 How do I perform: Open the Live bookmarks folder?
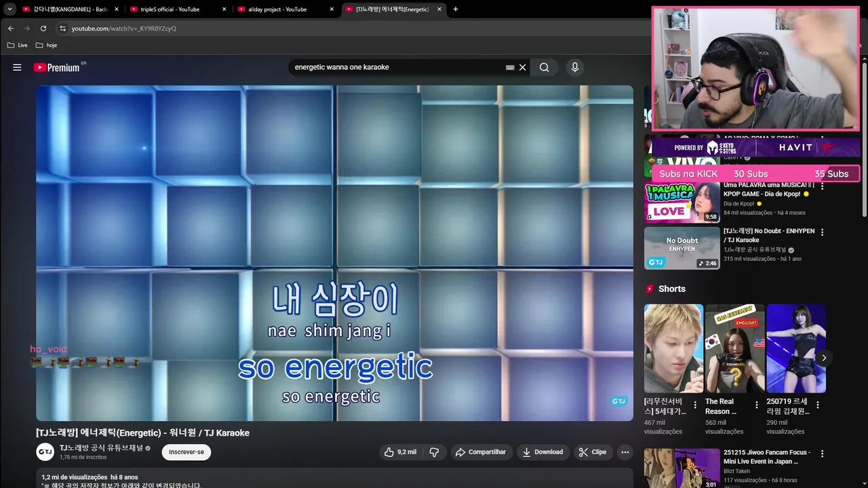tap(17, 45)
